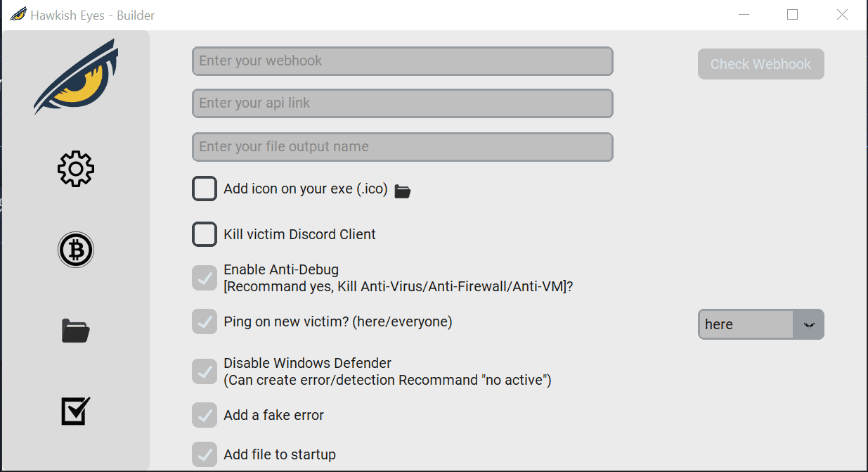The width and height of the screenshot is (868, 472).
Task: Browse for .ico file using folder icon
Action: click(x=402, y=191)
